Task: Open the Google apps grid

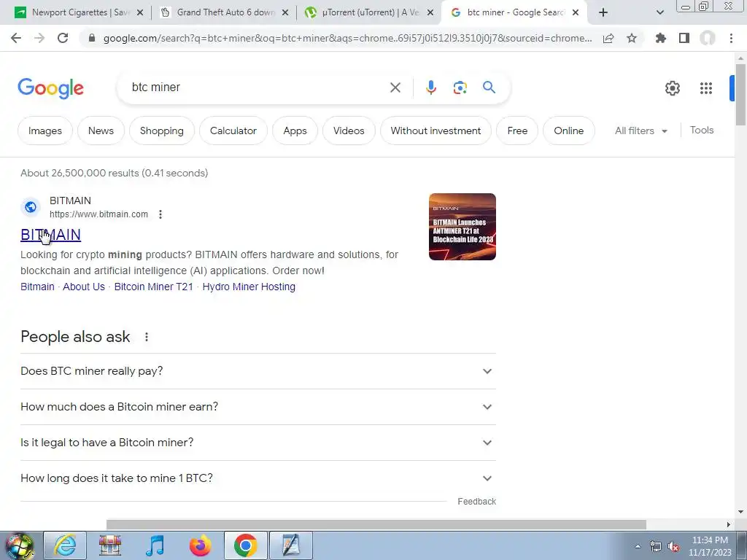Action: coord(705,88)
